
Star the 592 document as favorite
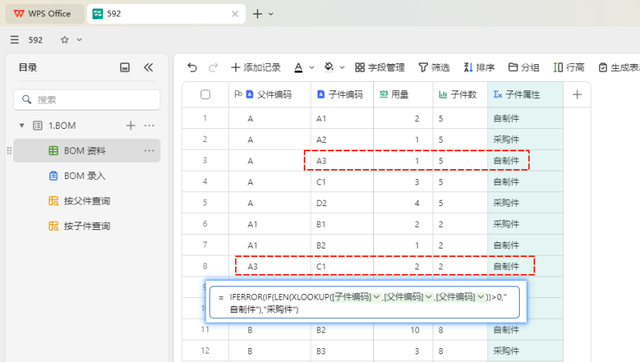(x=64, y=40)
